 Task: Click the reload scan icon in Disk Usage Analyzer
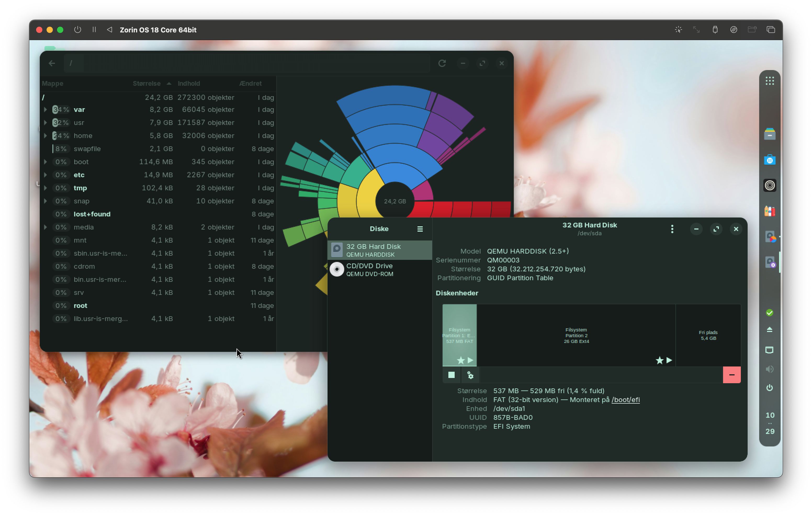[442, 63]
